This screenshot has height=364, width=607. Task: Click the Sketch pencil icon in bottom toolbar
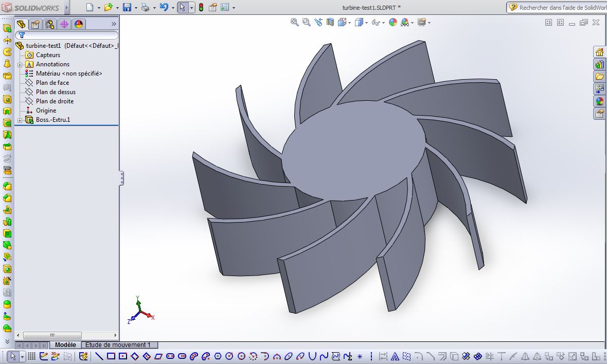(x=43, y=356)
